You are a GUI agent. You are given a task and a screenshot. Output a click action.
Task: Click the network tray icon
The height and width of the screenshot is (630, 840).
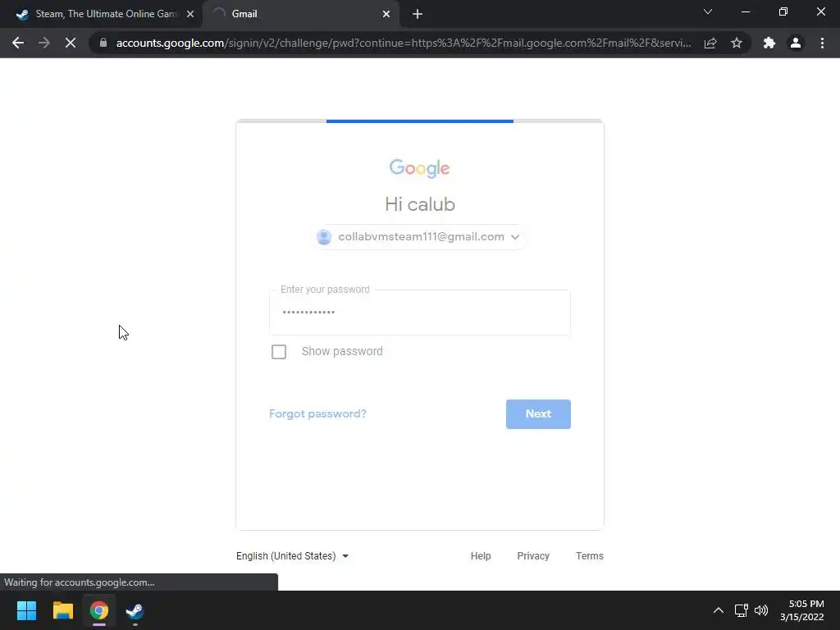[x=742, y=610]
